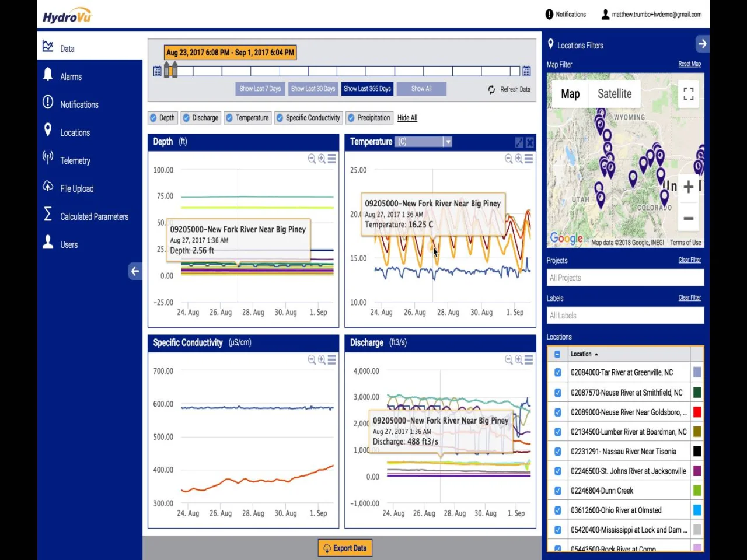
Task: Open Alarms in the sidebar
Action: point(71,76)
